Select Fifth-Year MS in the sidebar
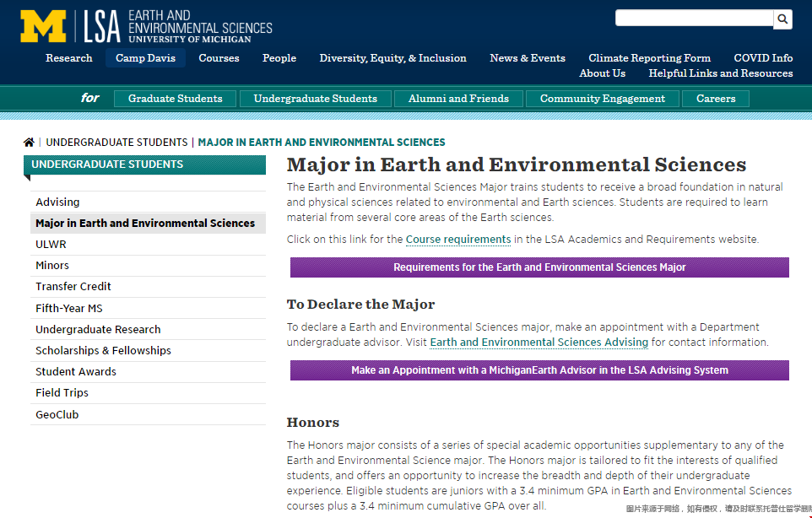The height and width of the screenshot is (518, 812). pos(69,309)
